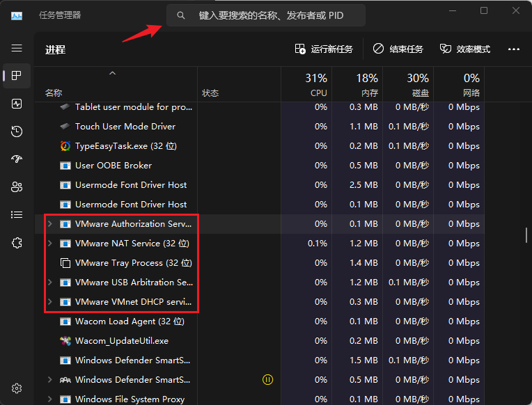Open the Services puzzle-piece sidebar icon

pyautogui.click(x=17, y=243)
